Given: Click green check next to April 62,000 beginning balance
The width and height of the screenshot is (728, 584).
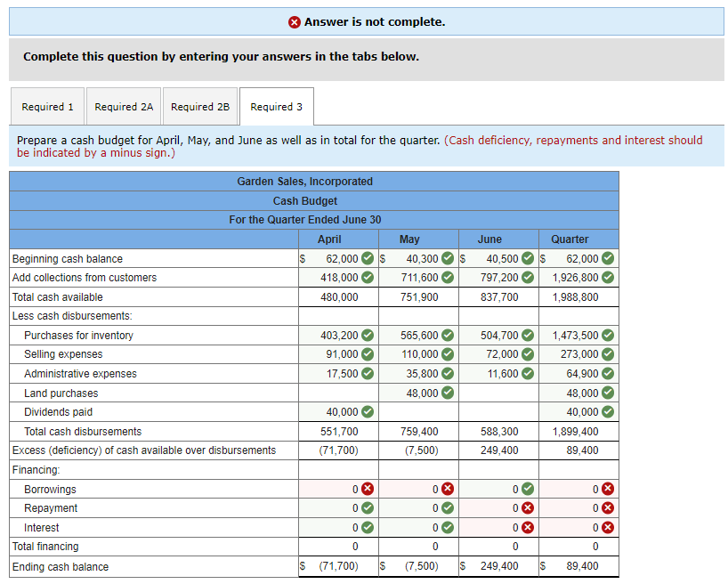Looking at the screenshot, I should click(368, 258).
